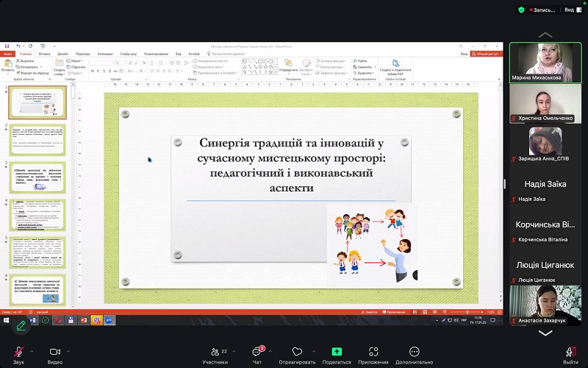Image resolution: width=588 pixels, height=368 pixels.
Task: Click Windows Start button in shared taskbar
Action: tap(6, 320)
